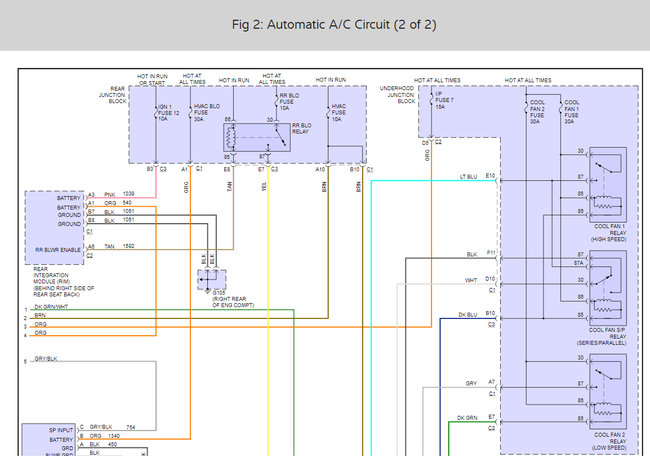650x475 pixels.
Task: Click the PNK 1039 wire label
Action: click(x=119, y=194)
